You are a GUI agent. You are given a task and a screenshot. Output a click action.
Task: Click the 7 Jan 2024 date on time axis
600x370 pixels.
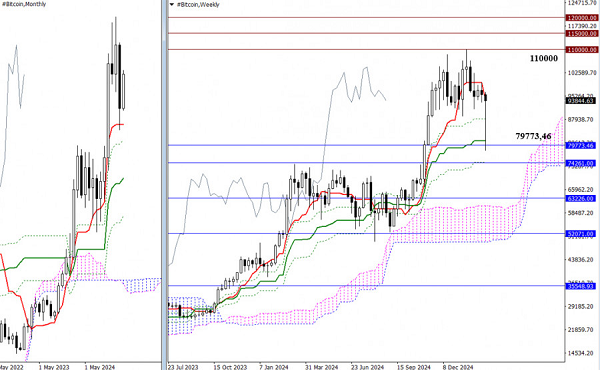tap(274, 367)
